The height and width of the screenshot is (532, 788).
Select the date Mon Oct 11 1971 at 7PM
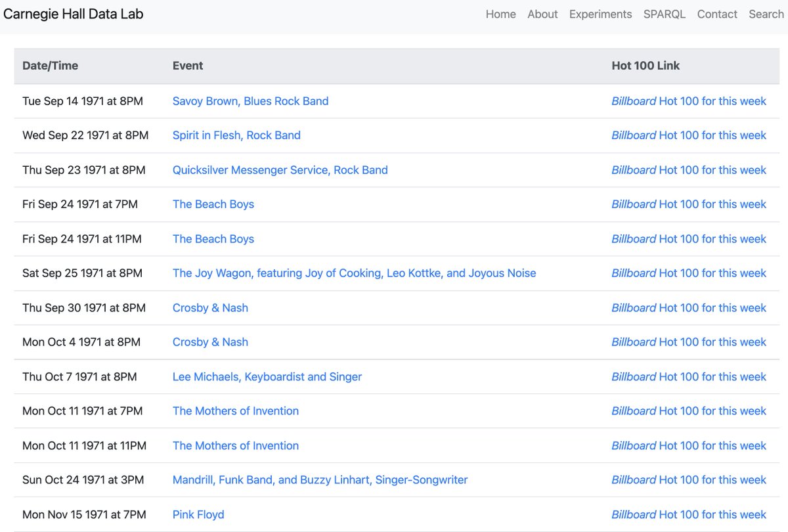82,411
